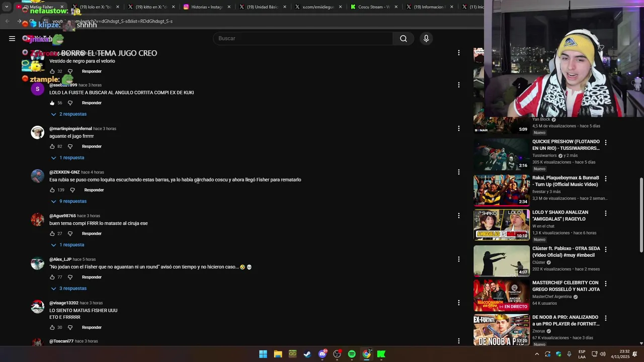Open options for Rakai Turn Up video
Viewport: 644px width, 362px height.
pyautogui.click(x=605, y=179)
